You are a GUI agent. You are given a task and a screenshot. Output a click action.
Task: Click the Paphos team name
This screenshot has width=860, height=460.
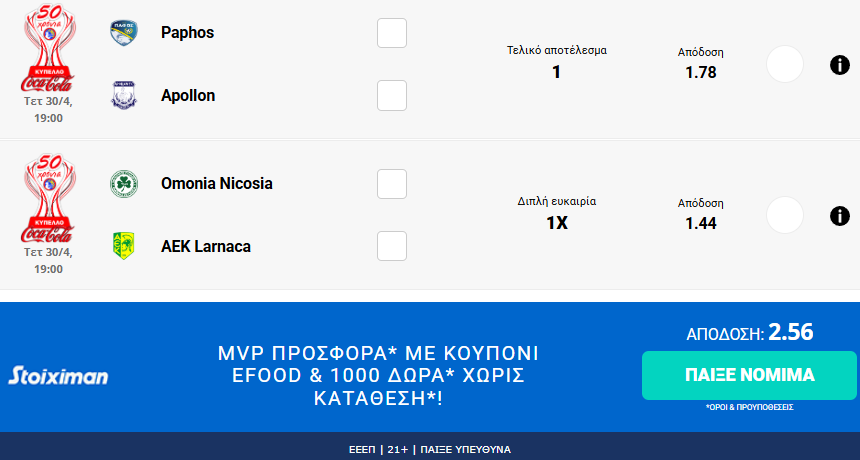188,32
